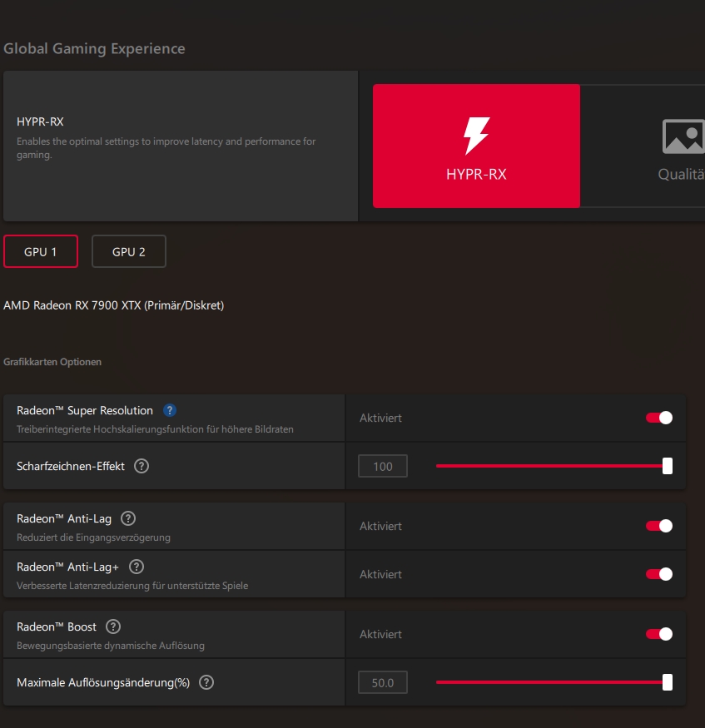Switch to the GPU 2 tab

click(x=129, y=251)
